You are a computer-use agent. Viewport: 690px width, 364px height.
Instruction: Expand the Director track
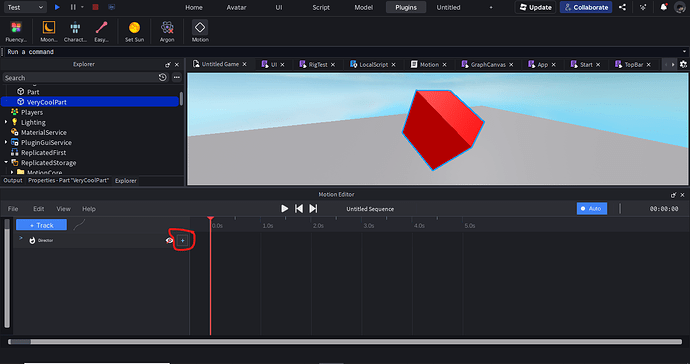tap(21, 238)
